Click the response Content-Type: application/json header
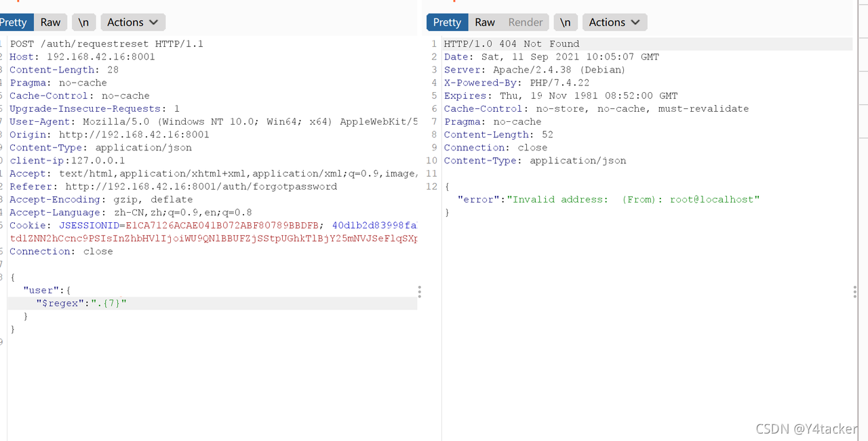This screenshot has width=868, height=441. [535, 161]
